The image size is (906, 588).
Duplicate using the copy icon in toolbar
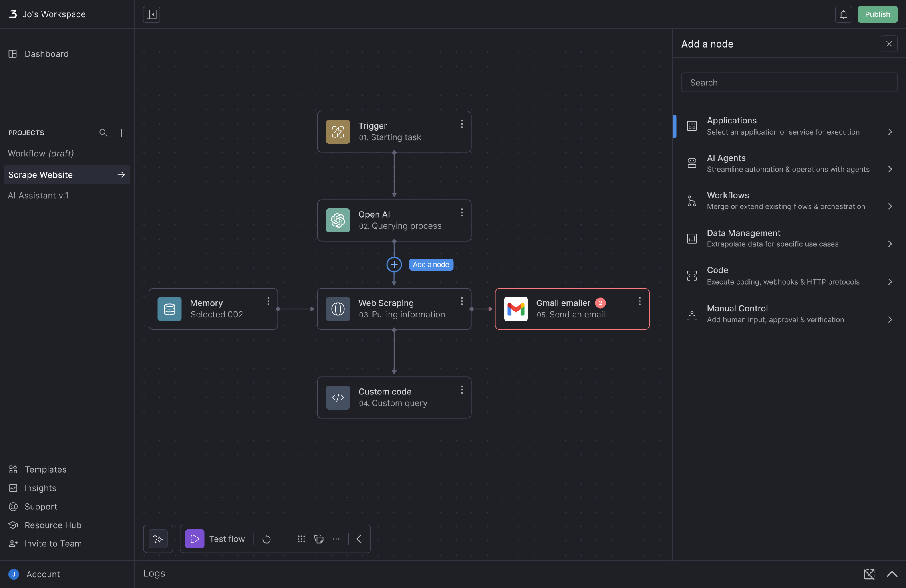point(319,539)
